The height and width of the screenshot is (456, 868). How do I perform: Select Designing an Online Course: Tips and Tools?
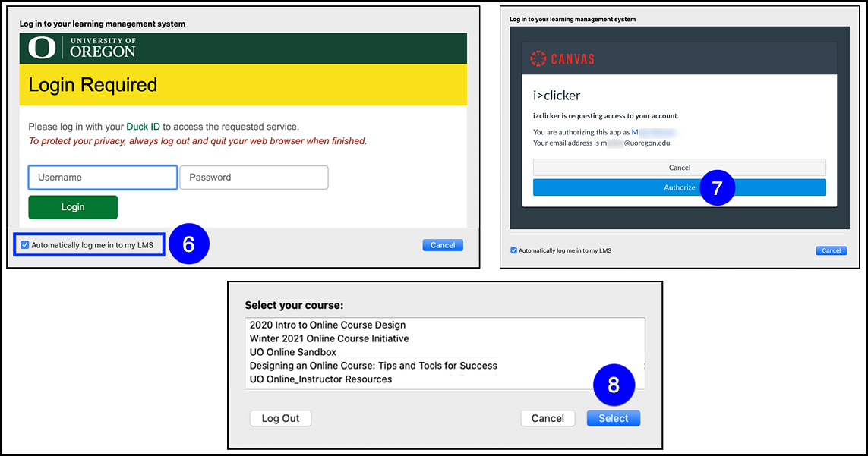(x=444, y=366)
